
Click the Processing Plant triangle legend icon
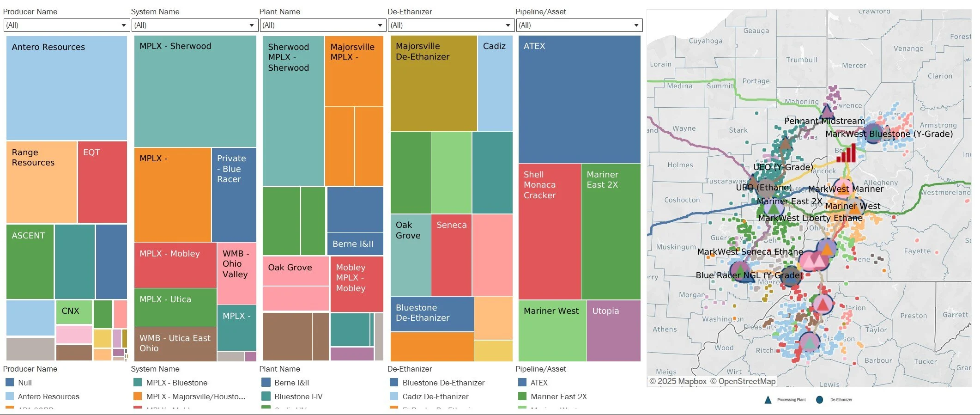pos(768,400)
